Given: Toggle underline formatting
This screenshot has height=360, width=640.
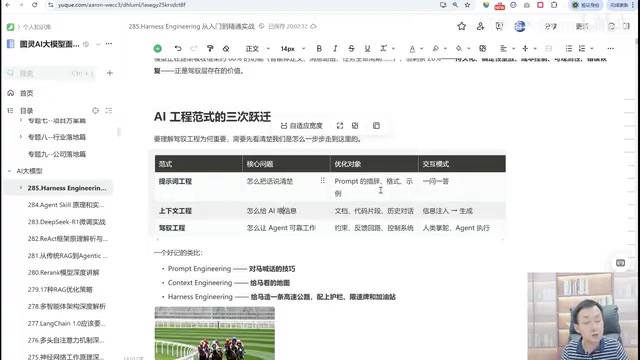Looking at the screenshot, I should (x=367, y=48).
